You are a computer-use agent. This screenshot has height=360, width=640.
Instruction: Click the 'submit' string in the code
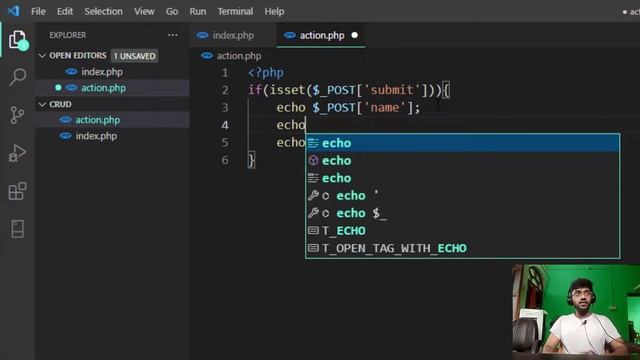coord(391,90)
